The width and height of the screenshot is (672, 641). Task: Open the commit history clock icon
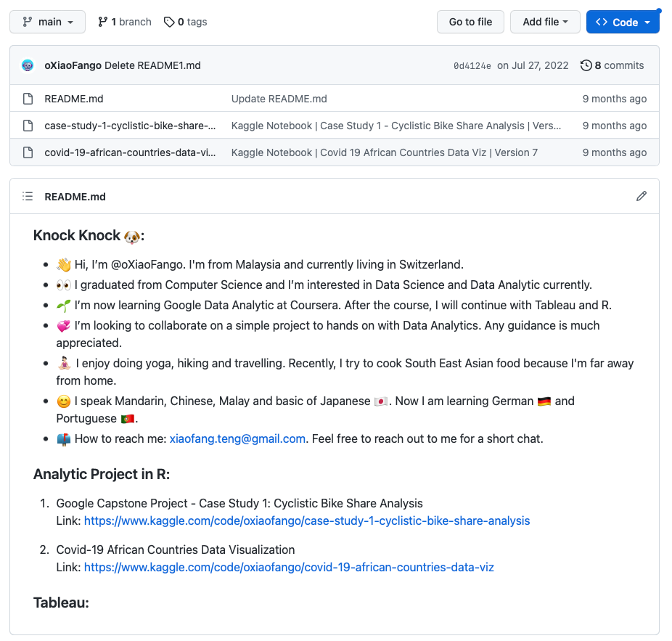[x=586, y=65]
